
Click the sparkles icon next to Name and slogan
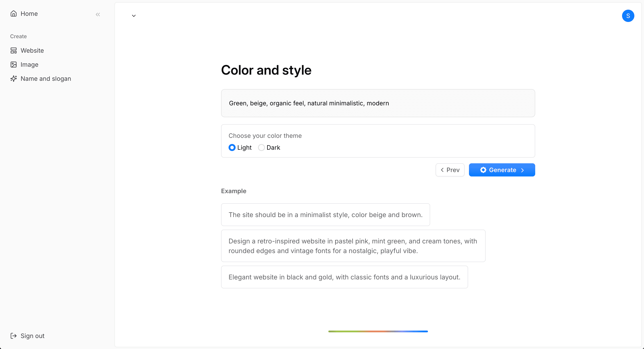click(x=14, y=78)
